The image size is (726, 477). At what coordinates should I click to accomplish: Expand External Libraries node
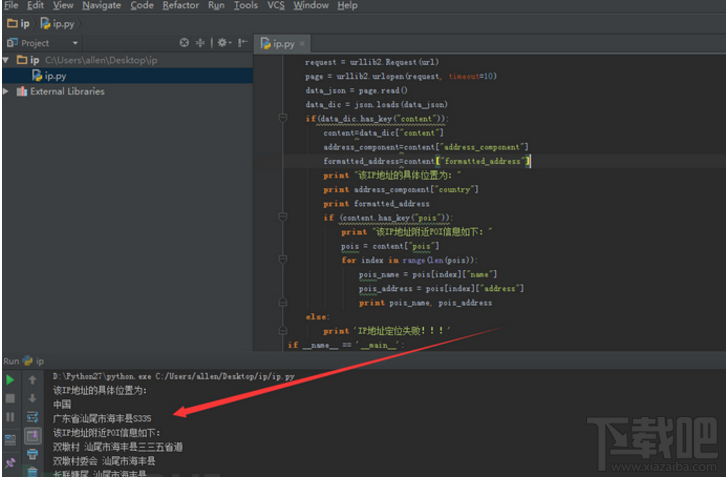pyautogui.click(x=6, y=91)
